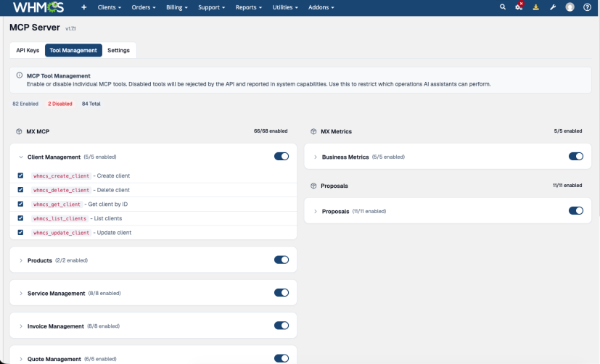Switch to the Settings tab
This screenshot has height=364, width=600.
(x=119, y=50)
